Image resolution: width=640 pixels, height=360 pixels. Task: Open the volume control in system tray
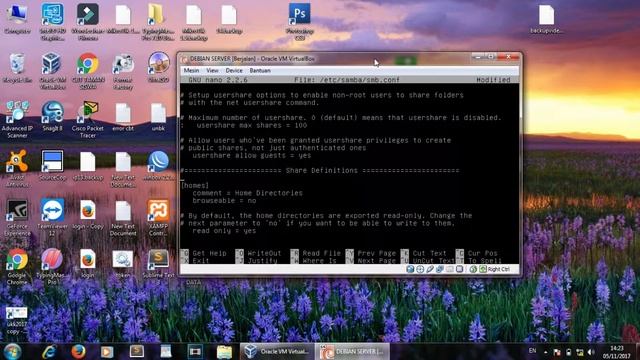click(x=591, y=352)
